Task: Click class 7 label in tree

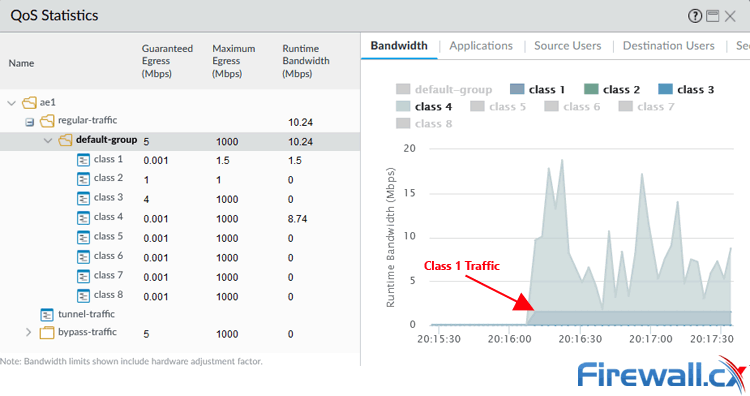Action: [108, 275]
